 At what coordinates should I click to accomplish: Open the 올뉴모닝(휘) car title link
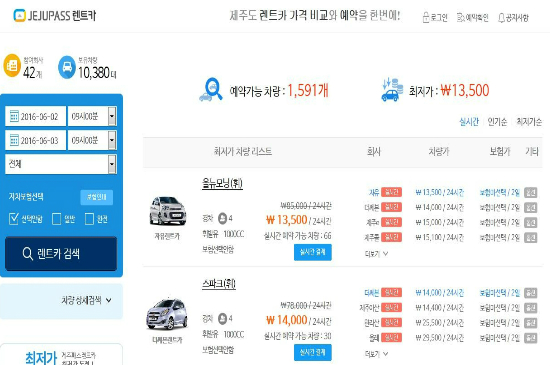(222, 183)
